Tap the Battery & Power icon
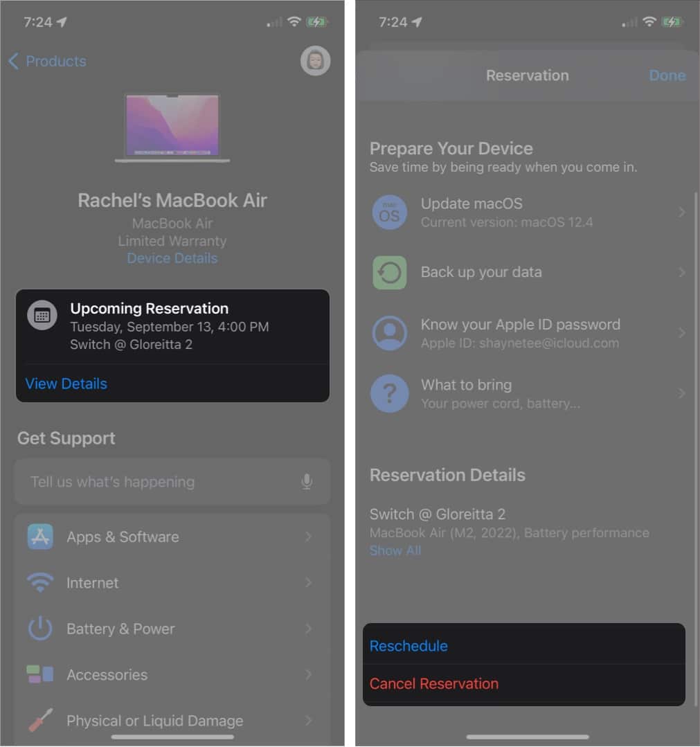 (40, 629)
